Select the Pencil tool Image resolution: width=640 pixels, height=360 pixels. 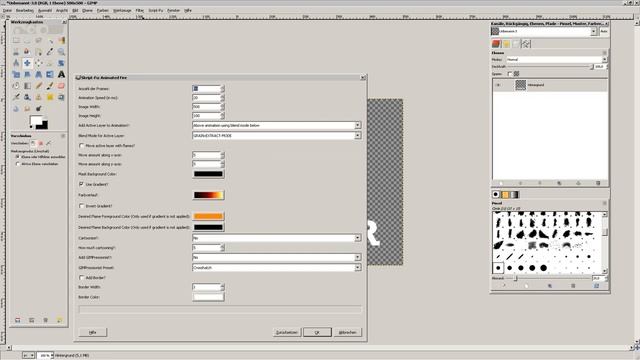tap(38, 86)
